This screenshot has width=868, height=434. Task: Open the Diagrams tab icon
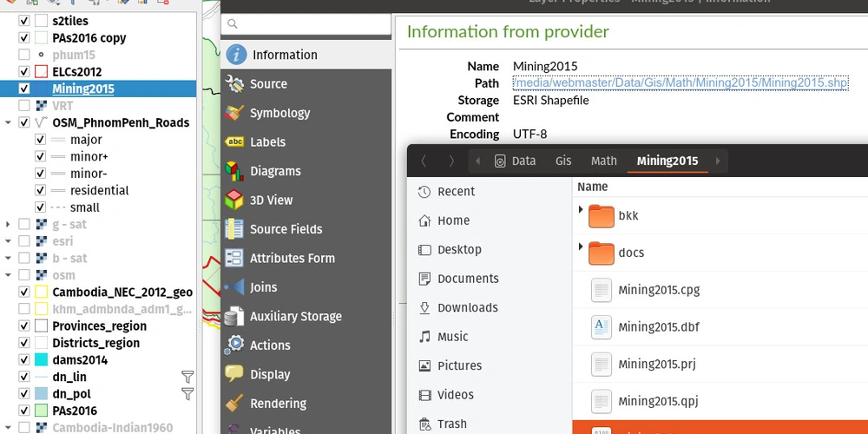pyautogui.click(x=234, y=171)
